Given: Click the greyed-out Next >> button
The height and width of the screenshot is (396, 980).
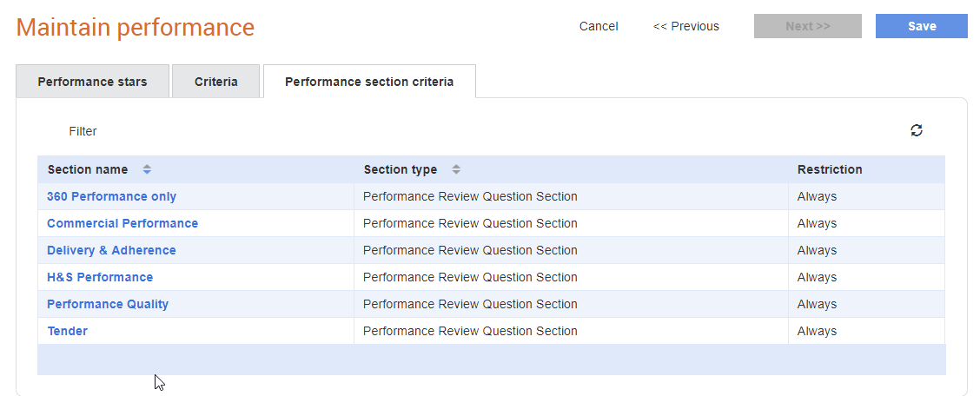Looking at the screenshot, I should pos(807,26).
